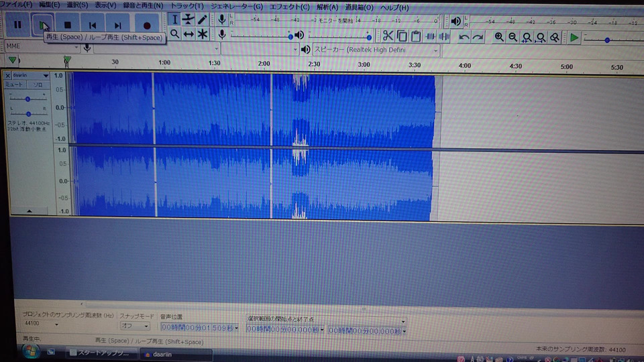Open the 編集(E) menu

49,5
